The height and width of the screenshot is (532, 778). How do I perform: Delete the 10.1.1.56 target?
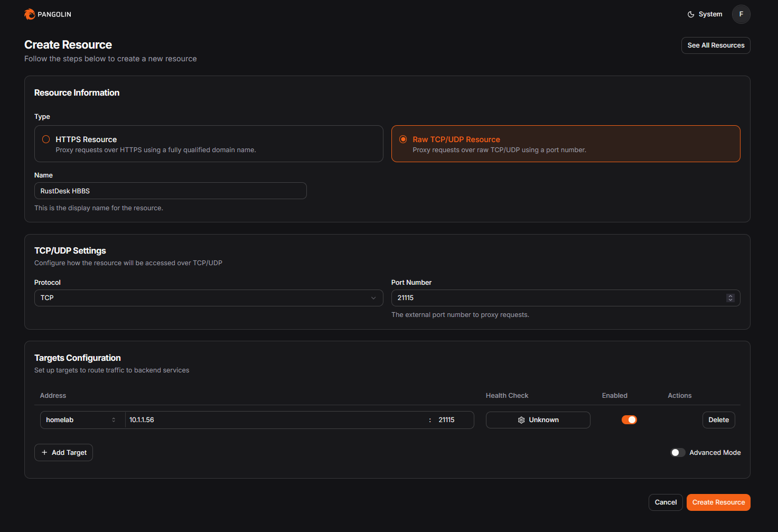(718, 420)
